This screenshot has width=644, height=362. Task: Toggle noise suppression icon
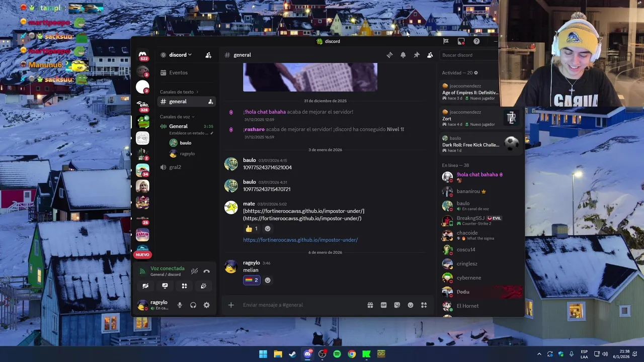coord(194,271)
